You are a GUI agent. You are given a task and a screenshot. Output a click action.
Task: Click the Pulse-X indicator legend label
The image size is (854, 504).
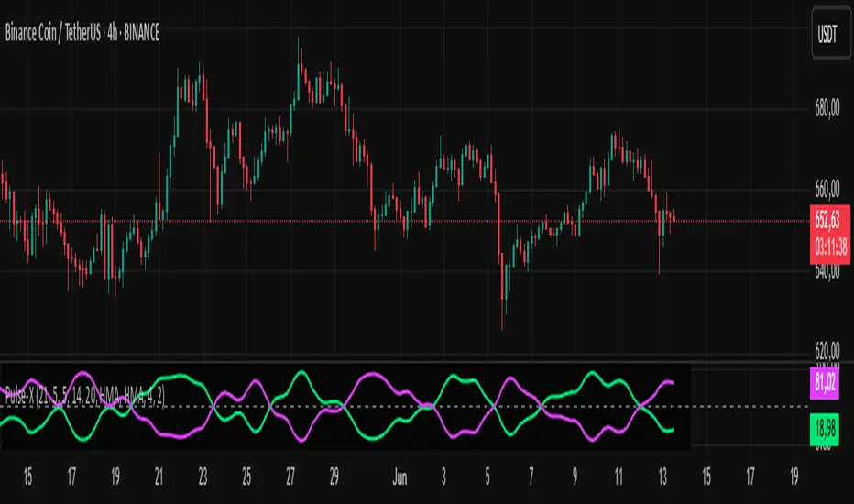(x=85, y=397)
